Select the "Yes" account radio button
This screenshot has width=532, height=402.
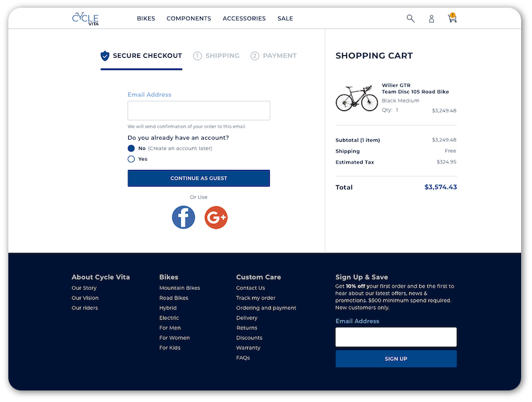131,159
